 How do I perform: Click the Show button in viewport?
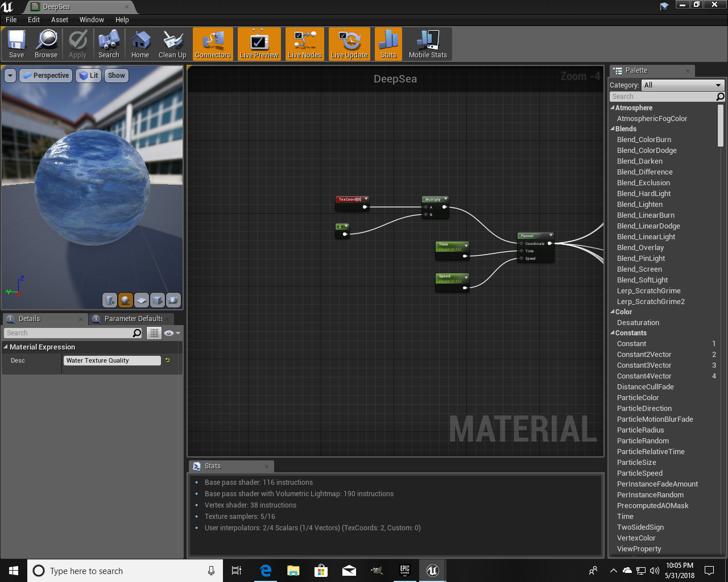[117, 76]
